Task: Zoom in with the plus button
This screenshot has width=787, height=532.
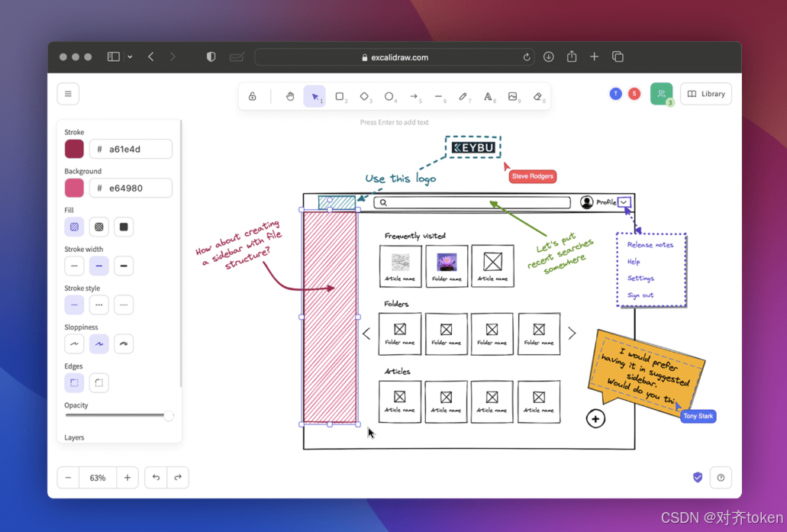Action: [x=127, y=478]
